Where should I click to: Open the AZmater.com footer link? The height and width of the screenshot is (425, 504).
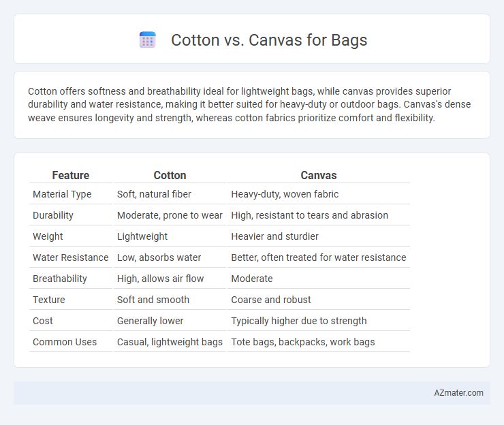(458, 393)
